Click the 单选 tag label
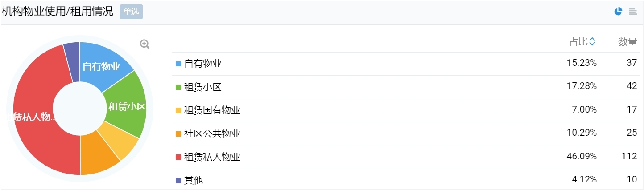The image size is (644, 190). click(x=131, y=12)
